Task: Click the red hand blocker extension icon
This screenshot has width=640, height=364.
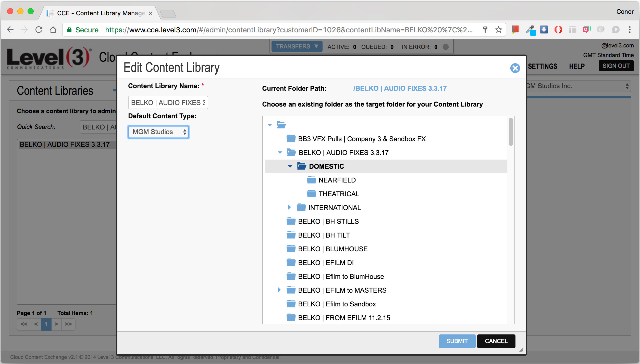Action: [x=558, y=30]
